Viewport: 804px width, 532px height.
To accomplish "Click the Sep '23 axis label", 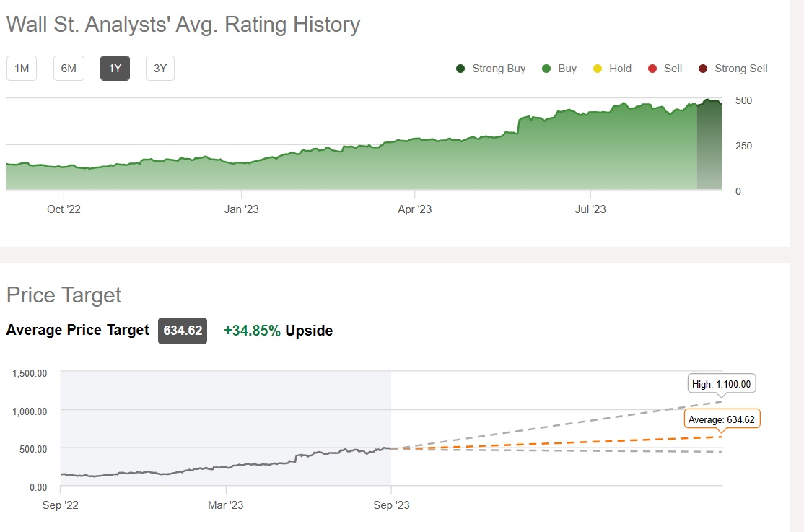I will (x=391, y=505).
